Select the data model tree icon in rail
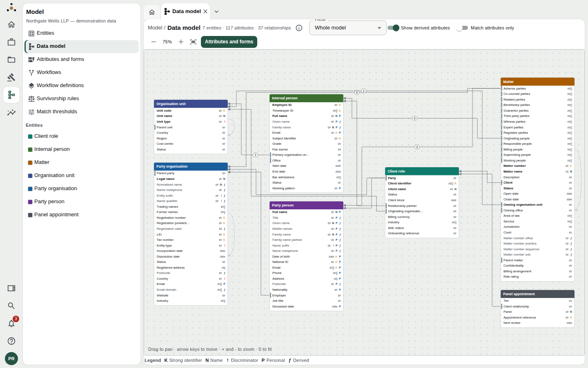The width and height of the screenshot is (588, 368). [x=11, y=95]
